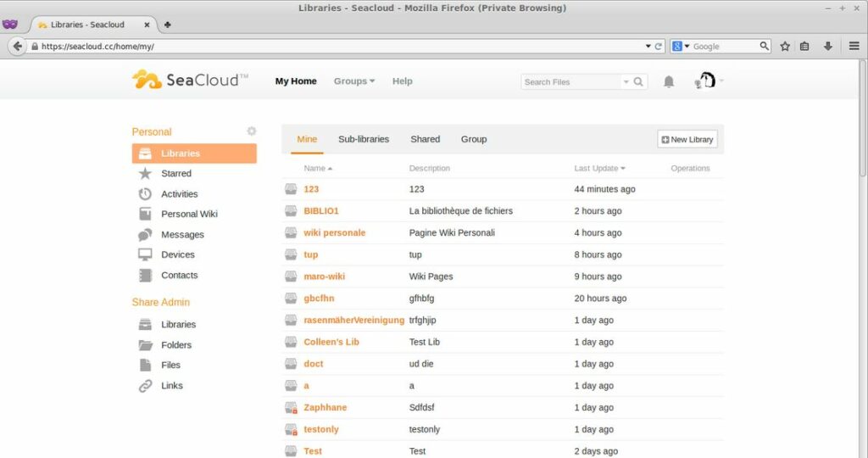The image size is (868, 458).
Task: Reload the page with the refresh icon
Action: tap(658, 47)
